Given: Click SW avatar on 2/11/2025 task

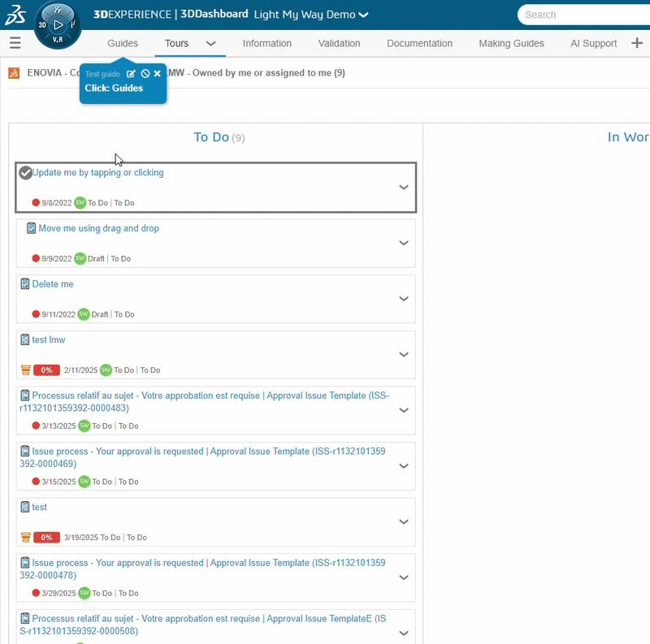Looking at the screenshot, I should (106, 370).
